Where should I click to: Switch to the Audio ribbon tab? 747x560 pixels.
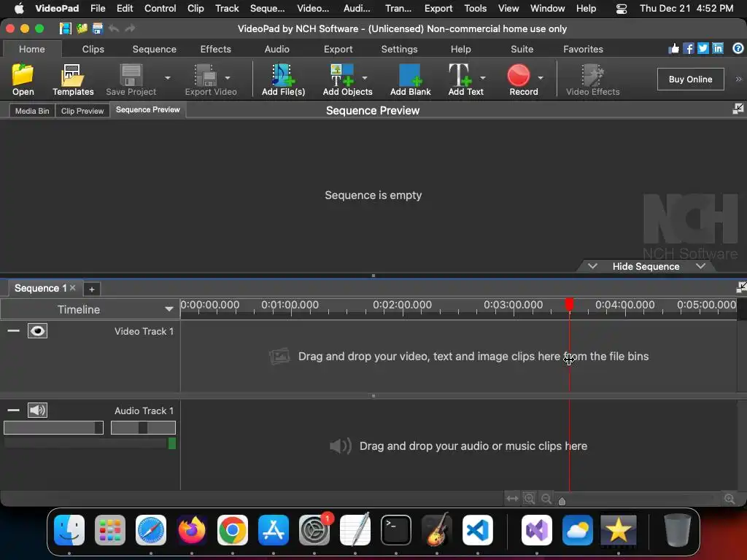(x=276, y=49)
